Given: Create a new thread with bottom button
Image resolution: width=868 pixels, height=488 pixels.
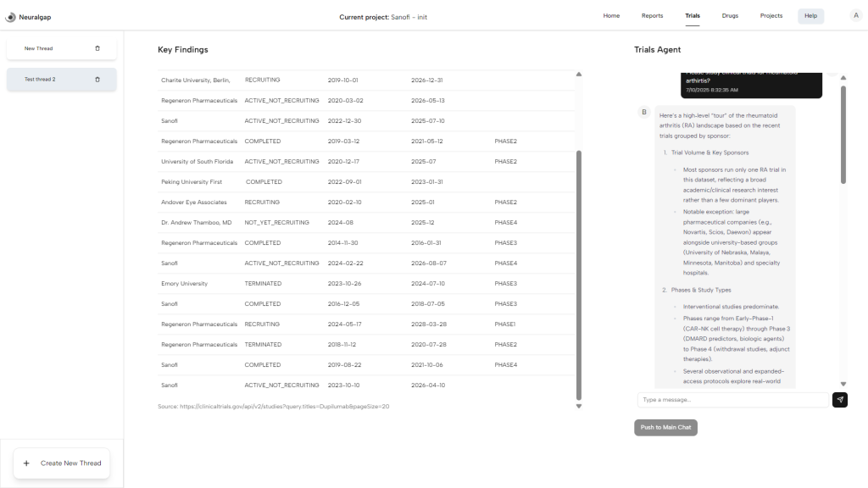Looking at the screenshot, I should pyautogui.click(x=61, y=463).
